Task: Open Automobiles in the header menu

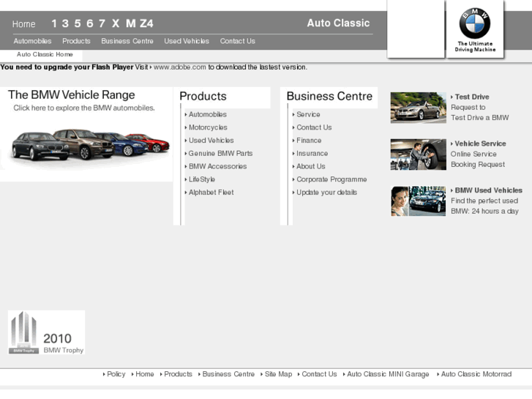Action: (33, 41)
